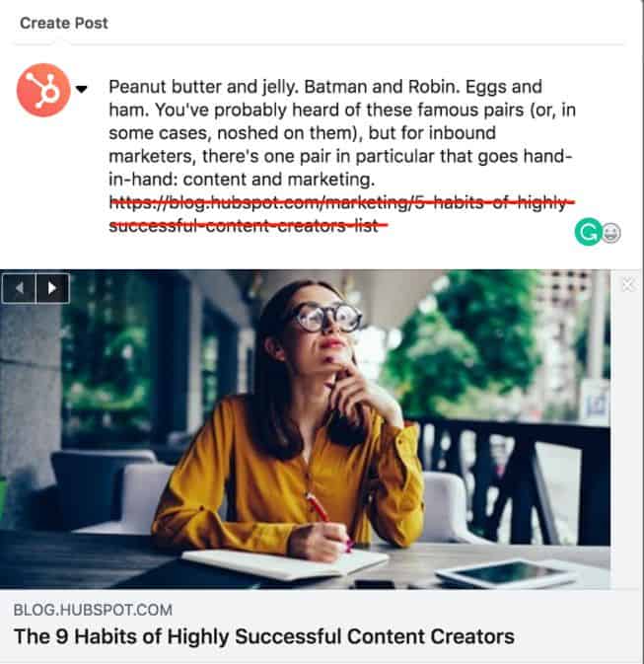Show the previous preview image with the left arrow

point(20,288)
